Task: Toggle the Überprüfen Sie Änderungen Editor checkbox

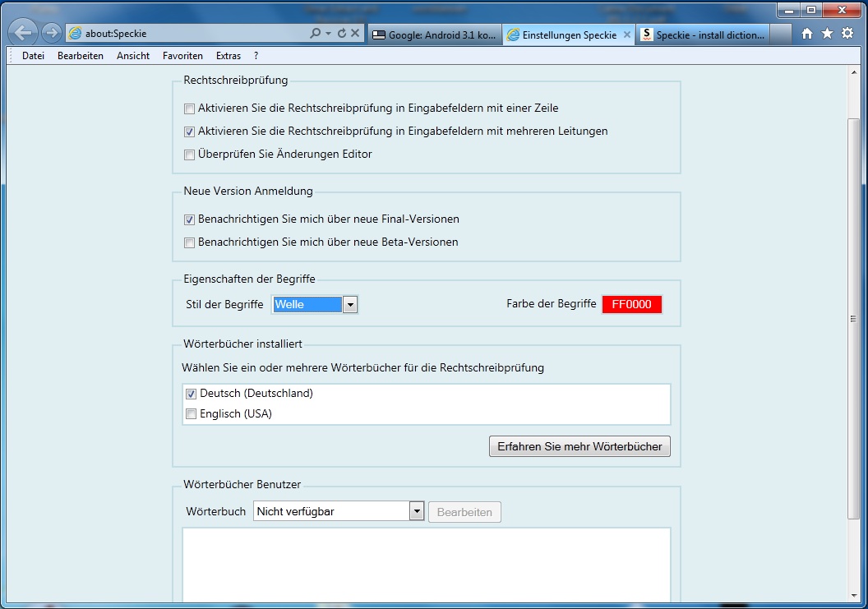Action: pyautogui.click(x=190, y=155)
